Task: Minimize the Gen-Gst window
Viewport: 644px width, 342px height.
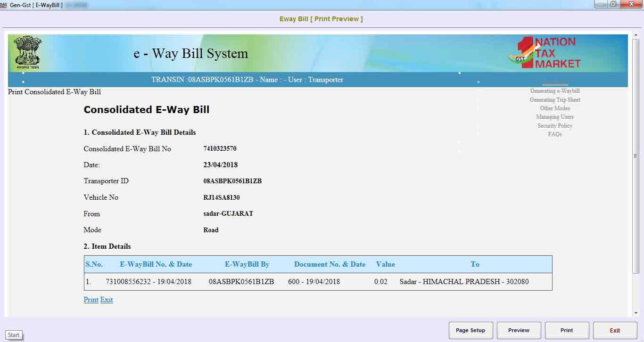Action: click(x=600, y=5)
